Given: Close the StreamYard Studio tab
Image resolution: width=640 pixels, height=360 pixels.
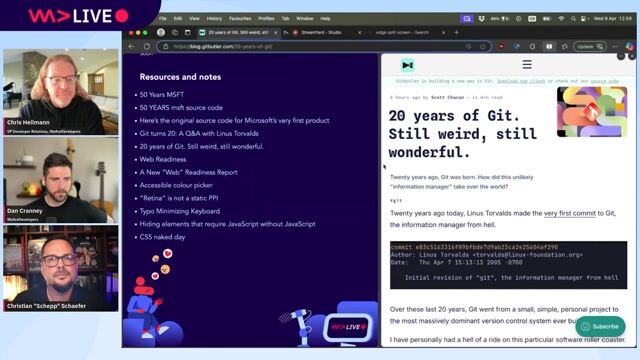Looking at the screenshot, I should [x=360, y=33].
